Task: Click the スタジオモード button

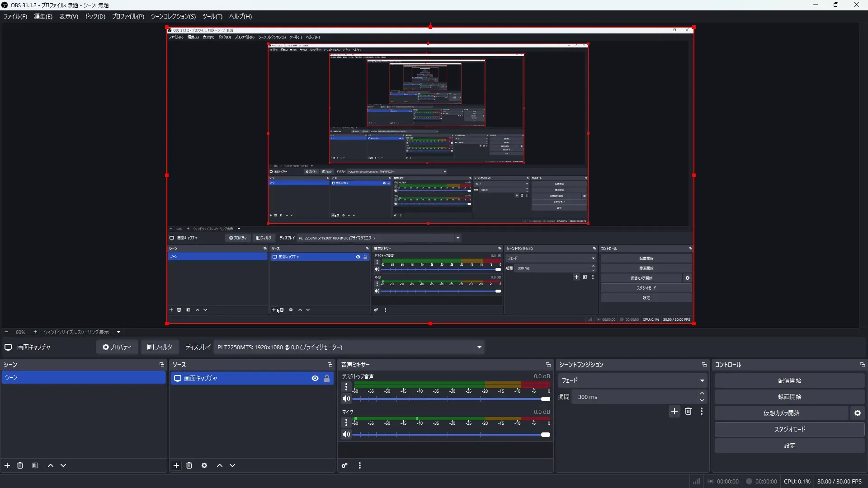Action: click(789, 429)
